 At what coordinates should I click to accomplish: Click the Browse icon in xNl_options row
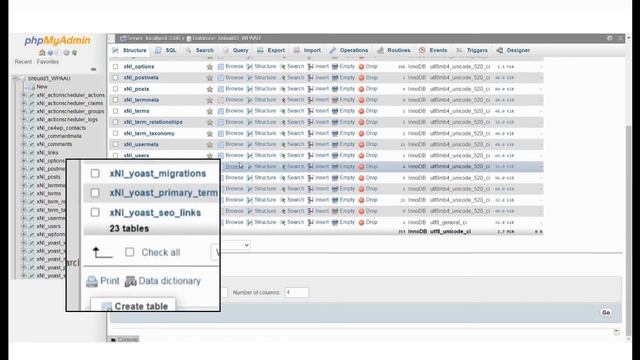(221, 67)
